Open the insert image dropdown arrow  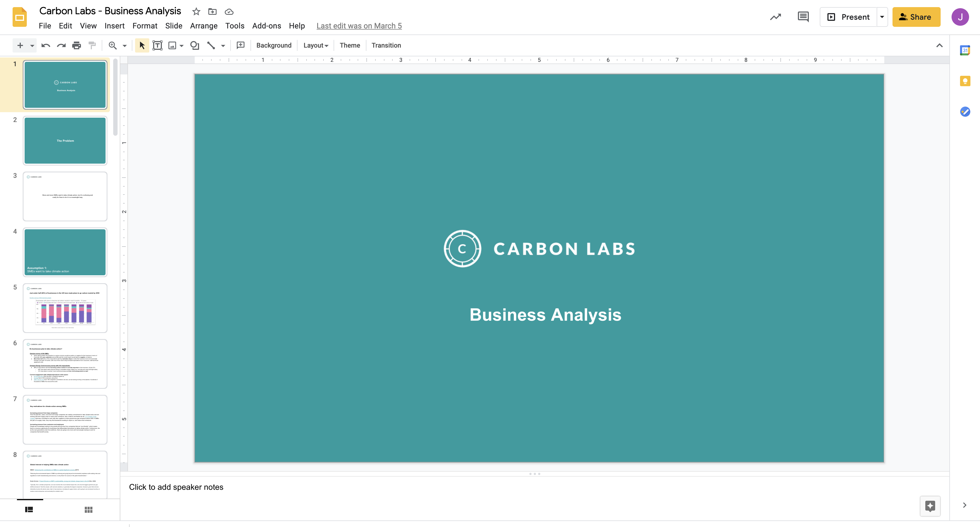click(182, 46)
